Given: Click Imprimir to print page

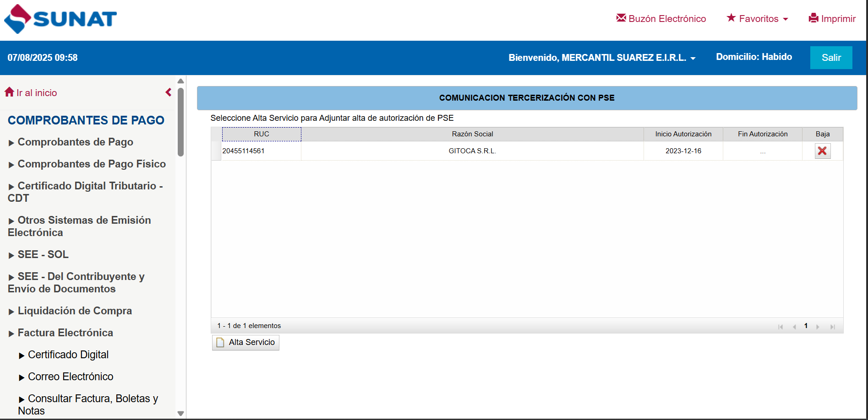Looking at the screenshot, I should pos(832,19).
